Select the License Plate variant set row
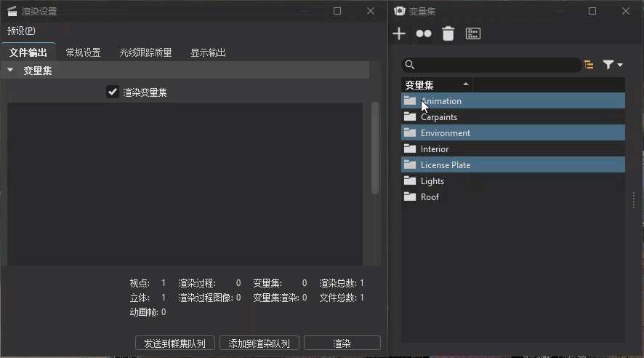Viewport: 644px width, 358px height. pyautogui.click(x=513, y=165)
